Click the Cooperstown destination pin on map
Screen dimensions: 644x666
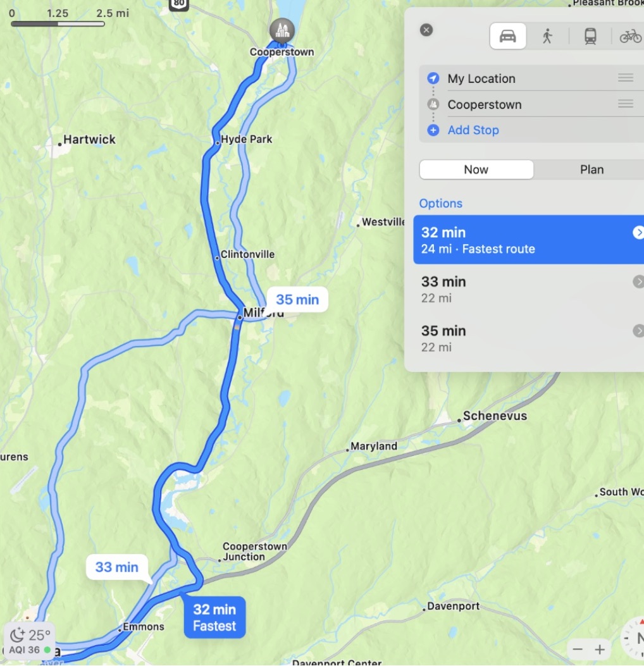point(282,30)
